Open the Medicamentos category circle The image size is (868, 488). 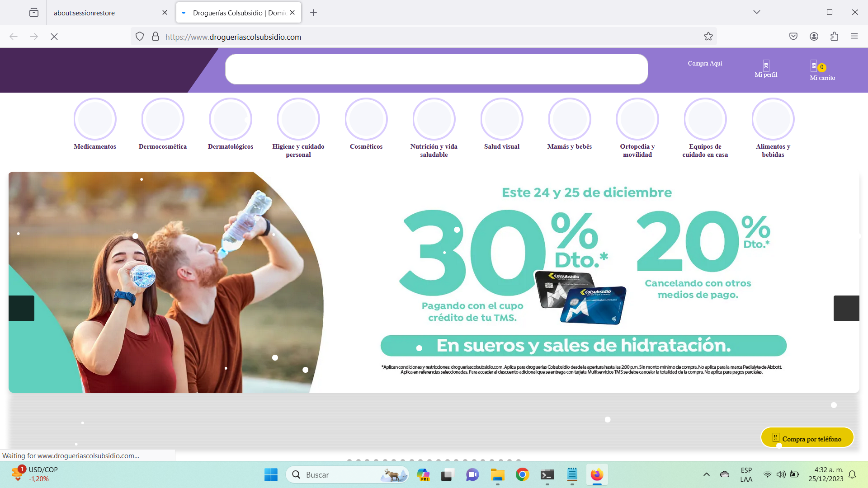(x=95, y=119)
